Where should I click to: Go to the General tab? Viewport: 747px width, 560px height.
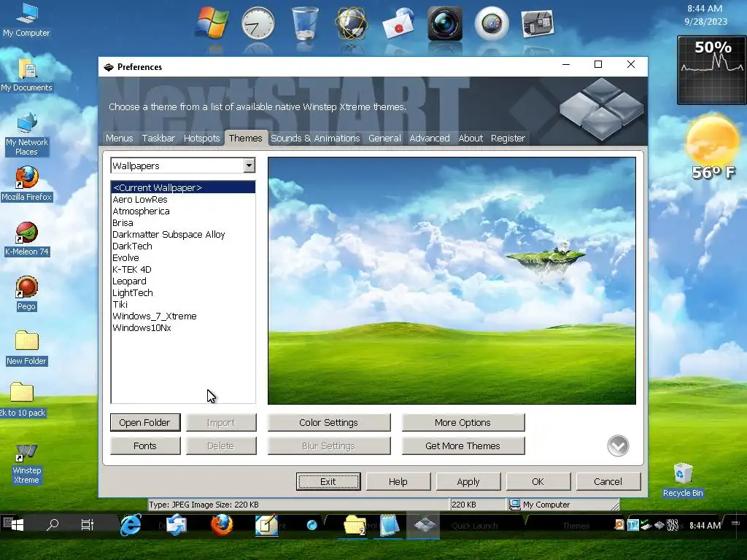click(384, 138)
